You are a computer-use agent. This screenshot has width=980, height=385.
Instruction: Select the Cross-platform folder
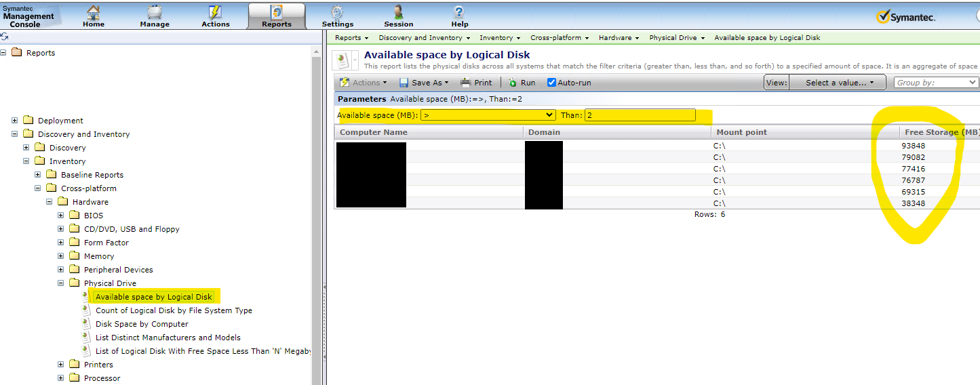point(89,188)
